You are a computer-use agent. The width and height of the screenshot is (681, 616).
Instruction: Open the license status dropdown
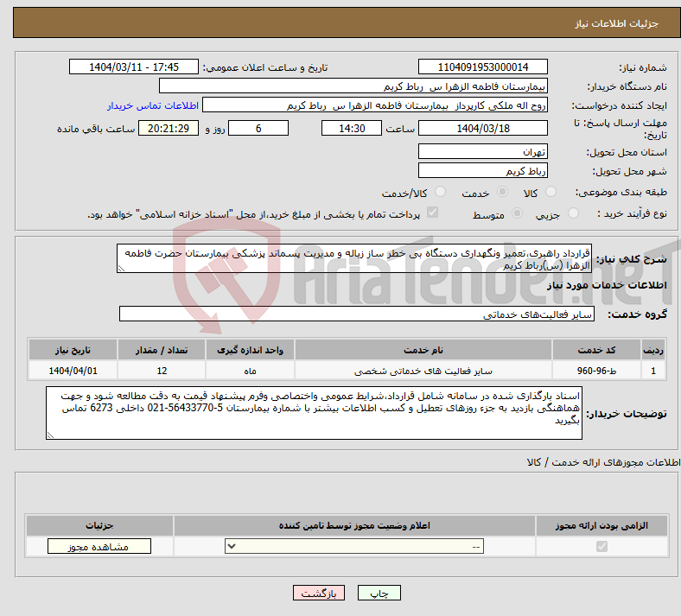pyautogui.click(x=354, y=547)
